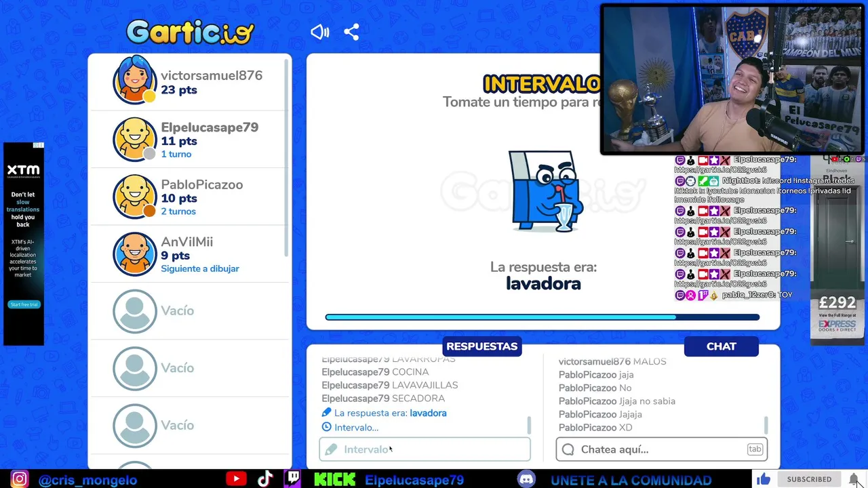Screen dimensions: 868x488
Task: Click the Chatea aquí input field
Action: (x=661, y=449)
